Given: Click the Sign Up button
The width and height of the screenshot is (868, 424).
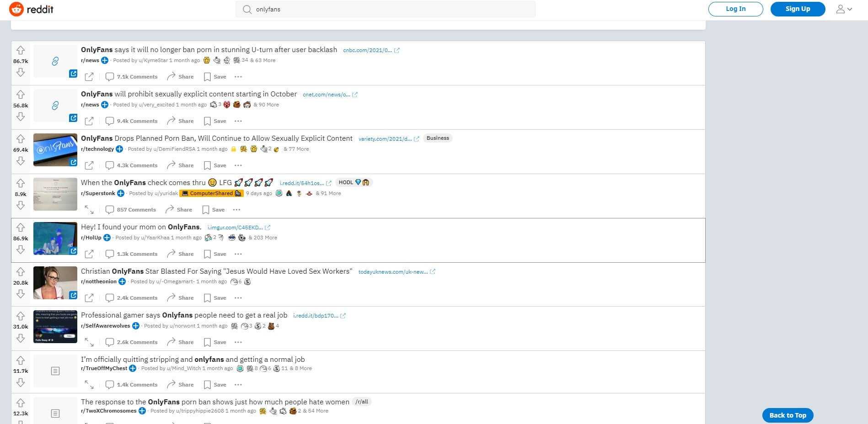Looking at the screenshot, I should (x=798, y=9).
